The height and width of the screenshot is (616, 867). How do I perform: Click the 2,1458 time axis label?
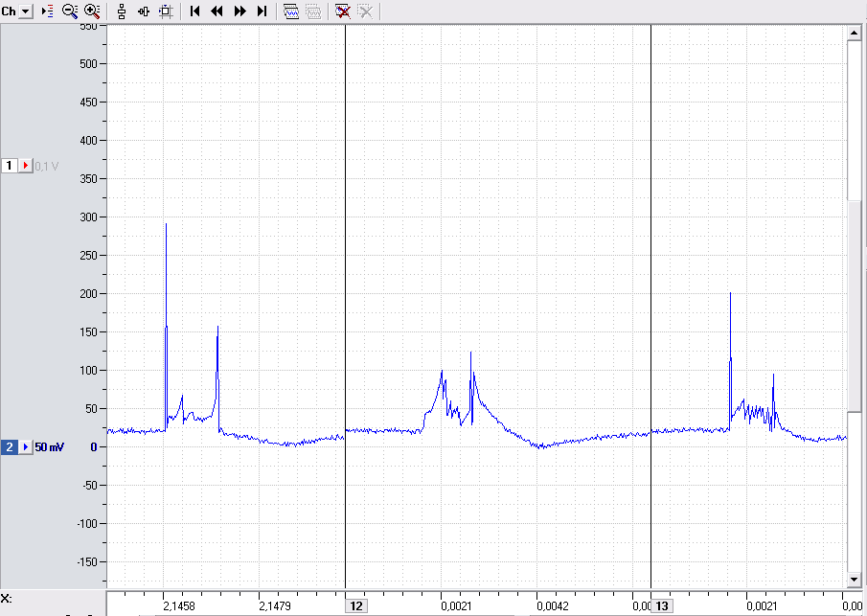point(179,606)
